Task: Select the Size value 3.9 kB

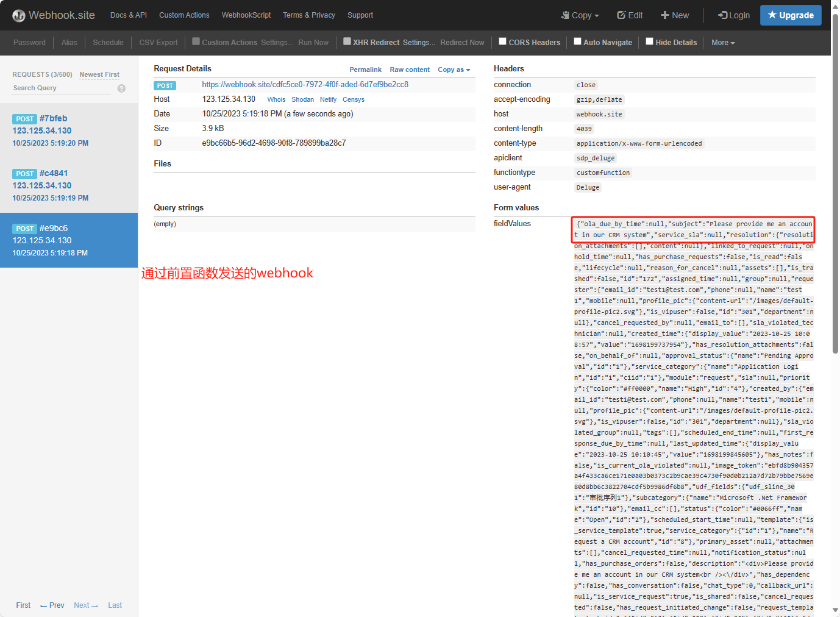Action: coord(213,129)
